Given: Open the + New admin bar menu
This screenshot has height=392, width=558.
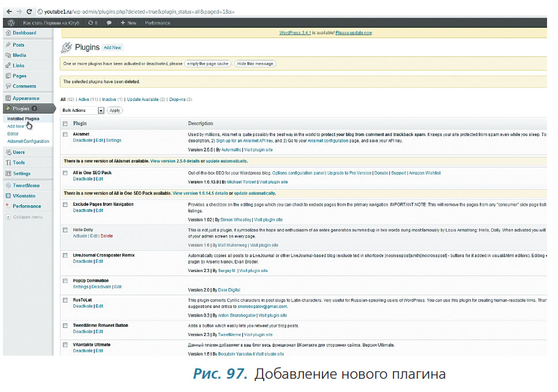Looking at the screenshot, I should [129, 22].
